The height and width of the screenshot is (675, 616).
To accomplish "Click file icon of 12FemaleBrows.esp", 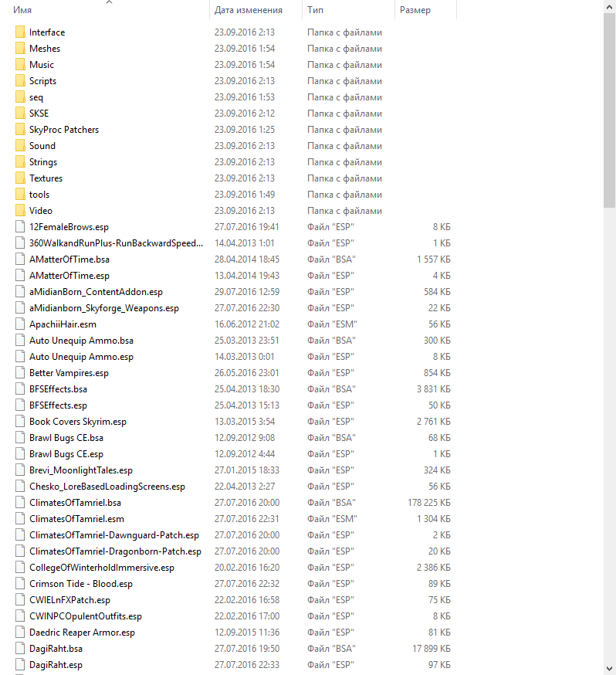I will click(20, 227).
